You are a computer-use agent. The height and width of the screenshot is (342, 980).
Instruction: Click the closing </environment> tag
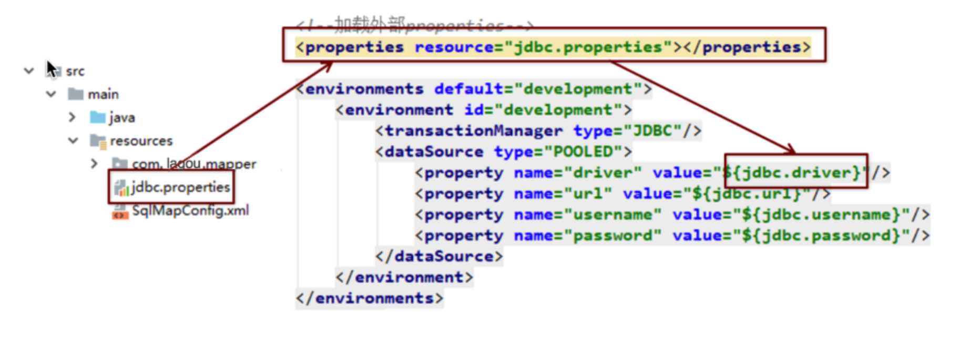point(404,277)
